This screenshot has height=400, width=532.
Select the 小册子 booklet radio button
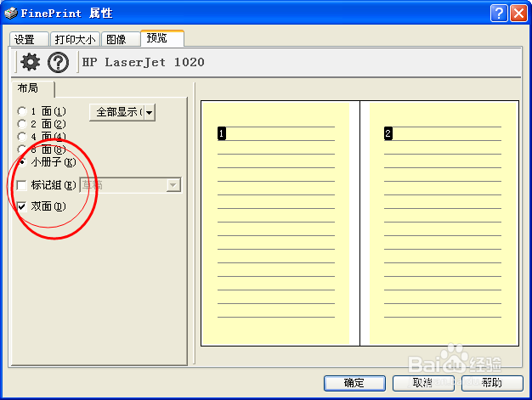point(22,162)
